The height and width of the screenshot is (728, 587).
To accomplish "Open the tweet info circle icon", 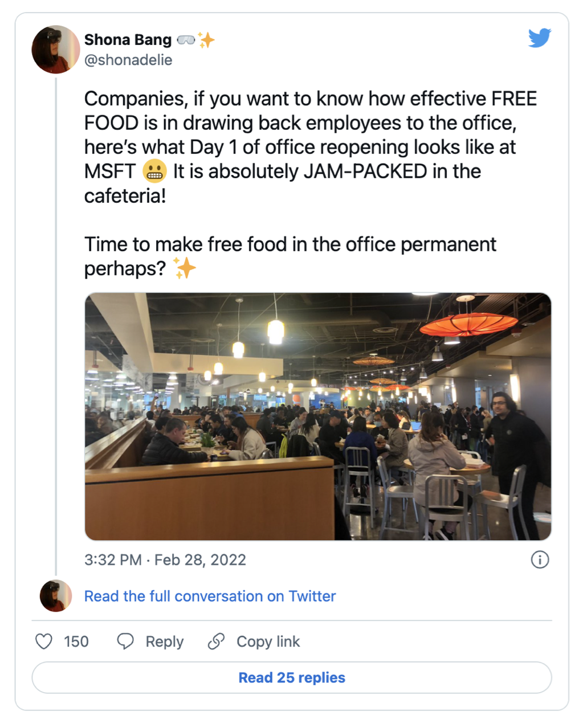I will tap(540, 559).
